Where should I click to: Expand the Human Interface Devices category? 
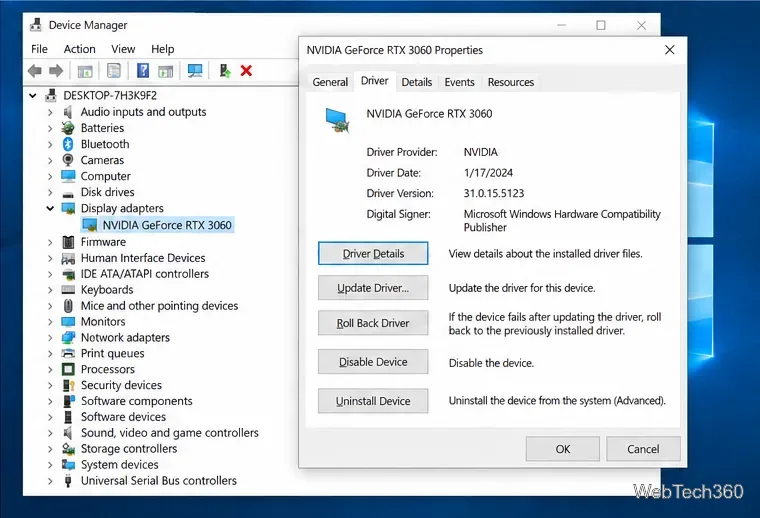[x=50, y=258]
